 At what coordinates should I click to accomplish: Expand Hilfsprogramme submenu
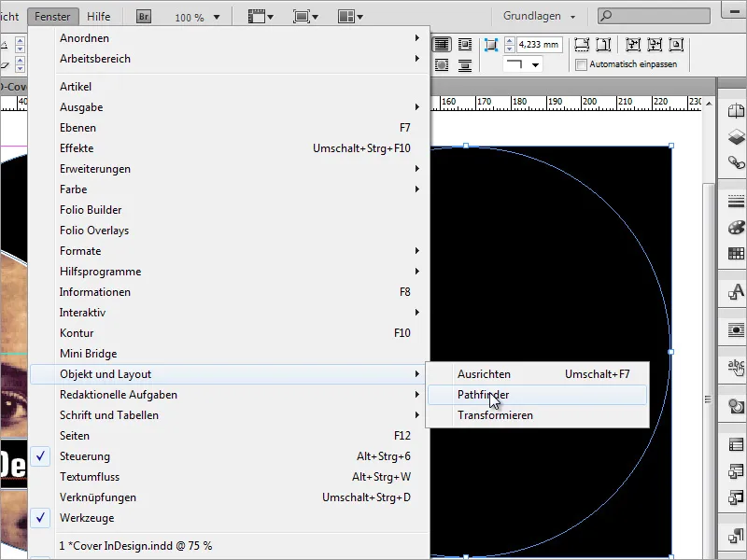click(x=229, y=271)
